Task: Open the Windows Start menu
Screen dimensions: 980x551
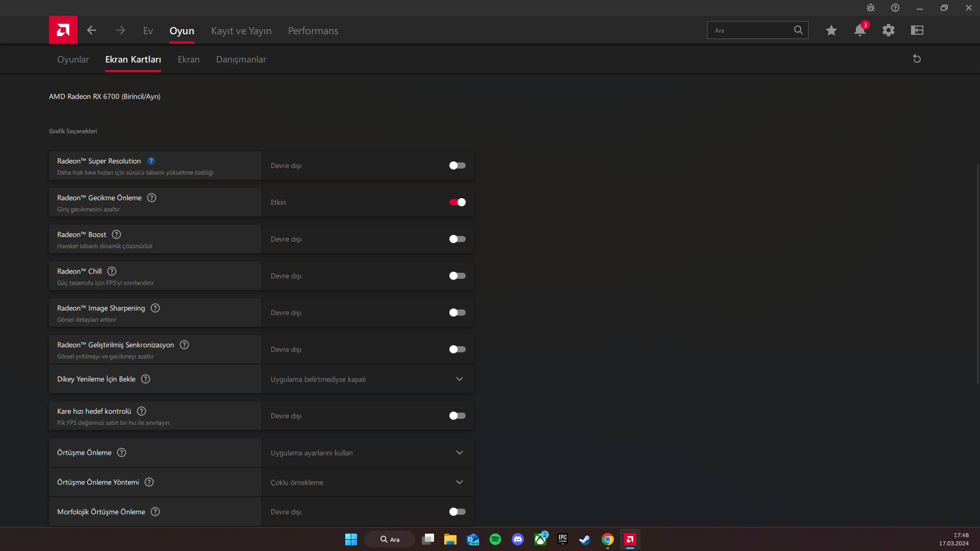Action: tap(351, 539)
